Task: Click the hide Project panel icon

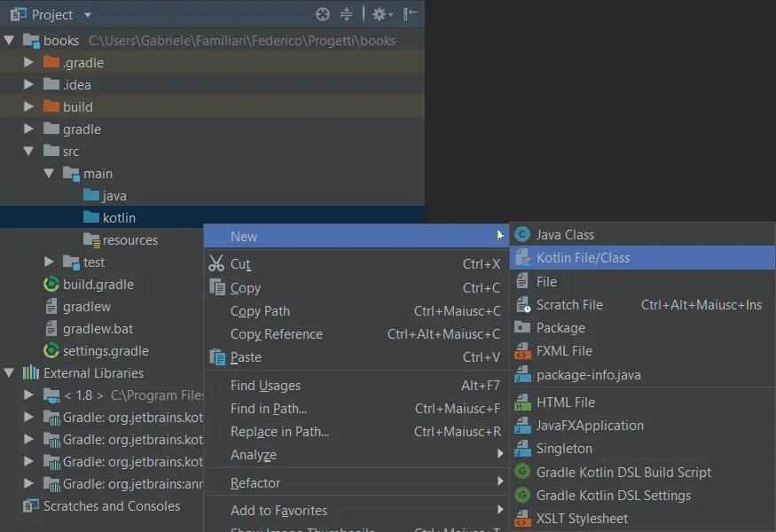Action: click(x=411, y=14)
